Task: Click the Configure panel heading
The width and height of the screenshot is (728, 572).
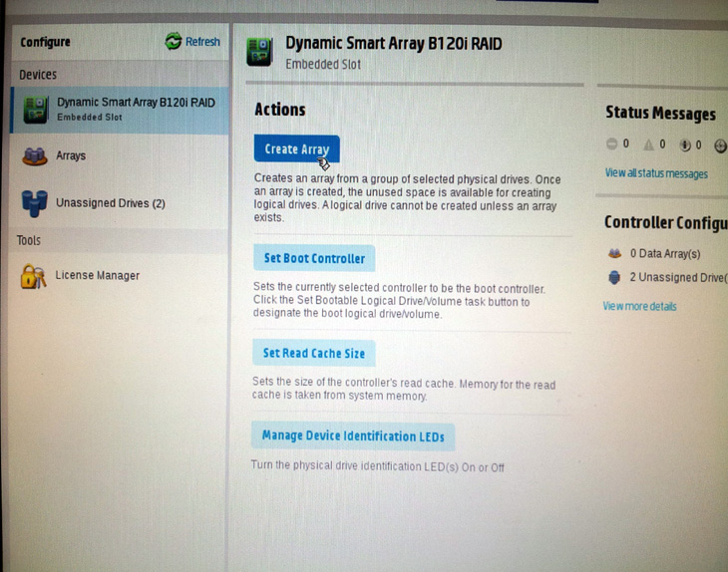Action: click(x=45, y=42)
